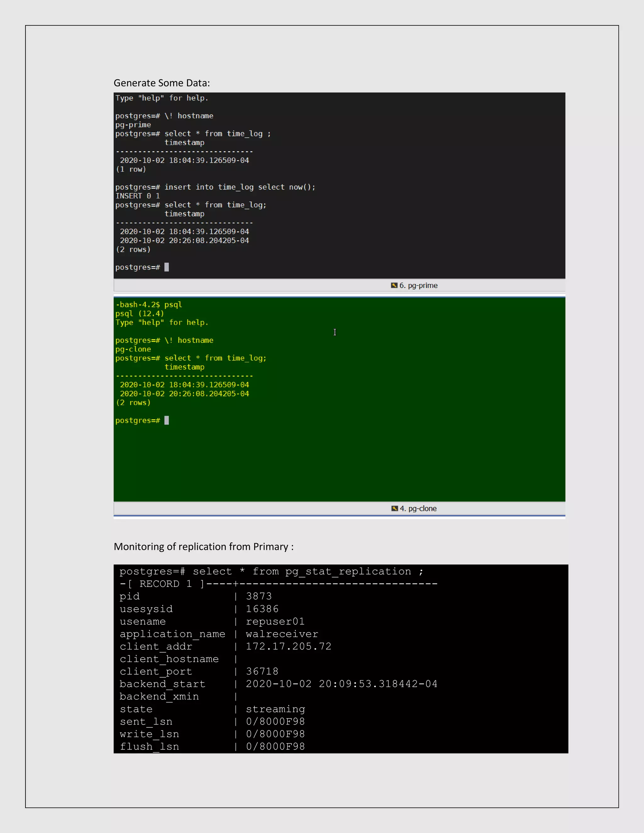Click the 'pg-clone' hostname output line
The image size is (644, 833).
point(133,349)
